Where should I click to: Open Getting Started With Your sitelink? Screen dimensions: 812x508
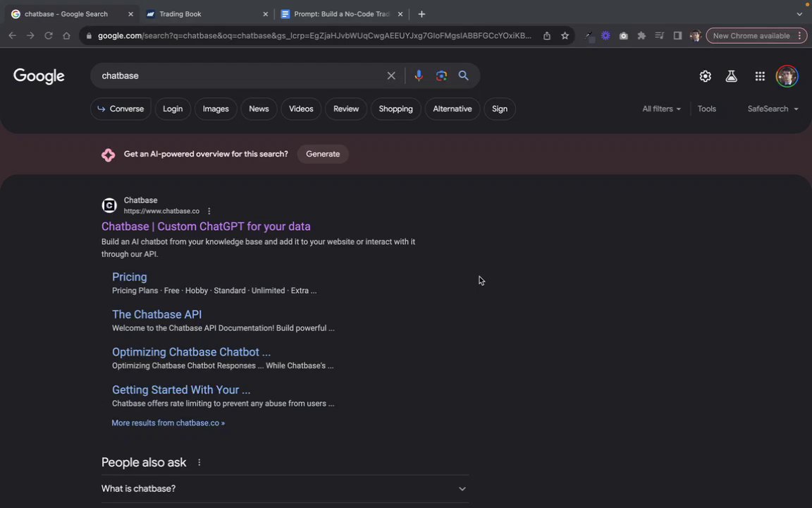click(181, 389)
